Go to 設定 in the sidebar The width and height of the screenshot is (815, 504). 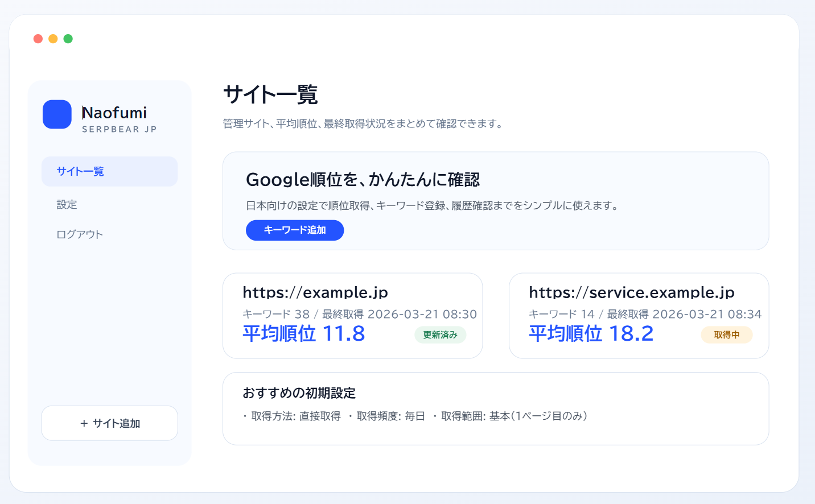coord(67,204)
